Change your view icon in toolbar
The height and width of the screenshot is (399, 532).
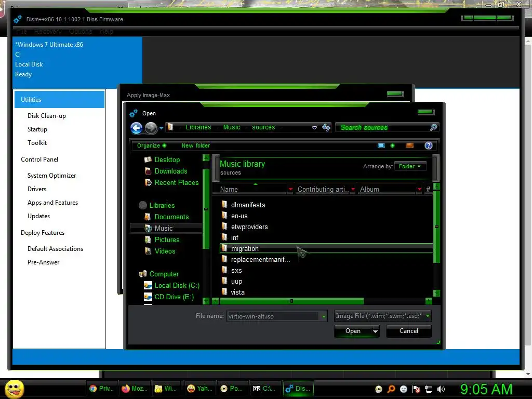(x=381, y=145)
